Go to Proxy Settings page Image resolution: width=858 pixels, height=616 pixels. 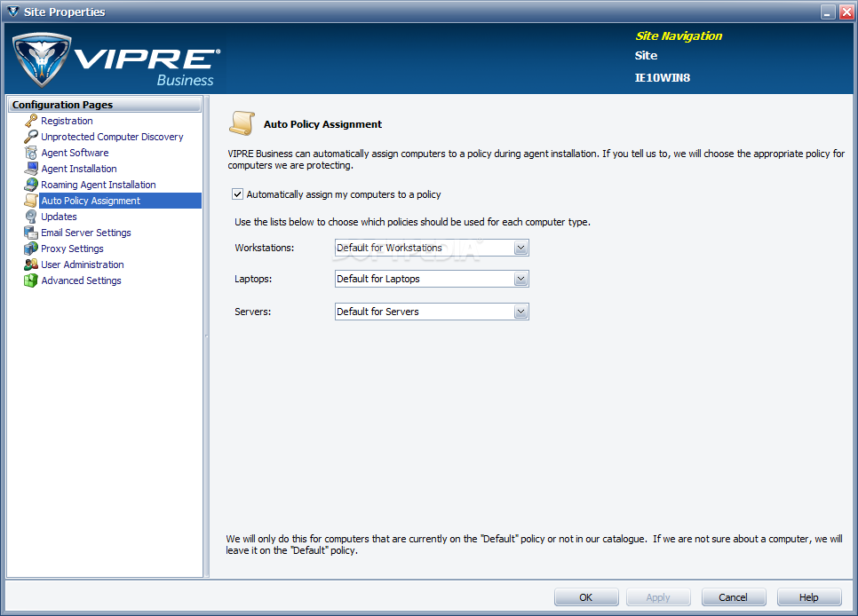tap(72, 249)
